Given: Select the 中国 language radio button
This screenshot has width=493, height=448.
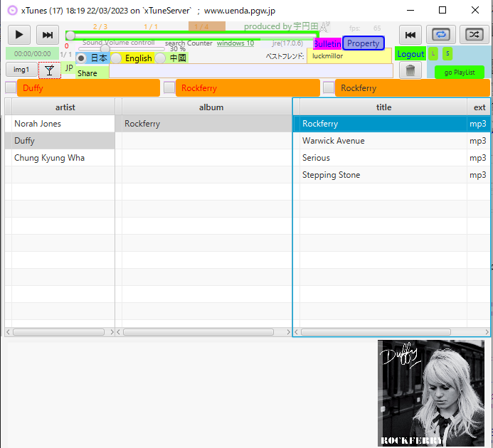Looking at the screenshot, I should [161, 58].
